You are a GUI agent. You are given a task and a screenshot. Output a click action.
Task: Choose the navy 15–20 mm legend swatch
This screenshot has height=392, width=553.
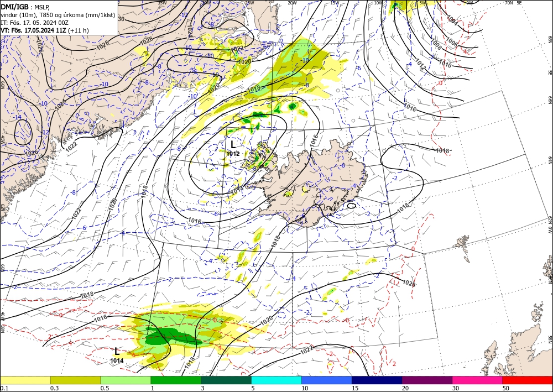pos(377,380)
